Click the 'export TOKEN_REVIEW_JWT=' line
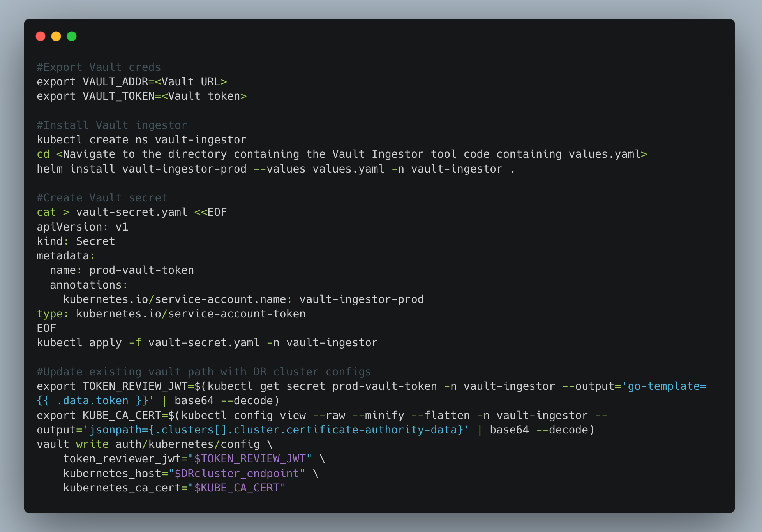The image size is (762, 532). 372,386
